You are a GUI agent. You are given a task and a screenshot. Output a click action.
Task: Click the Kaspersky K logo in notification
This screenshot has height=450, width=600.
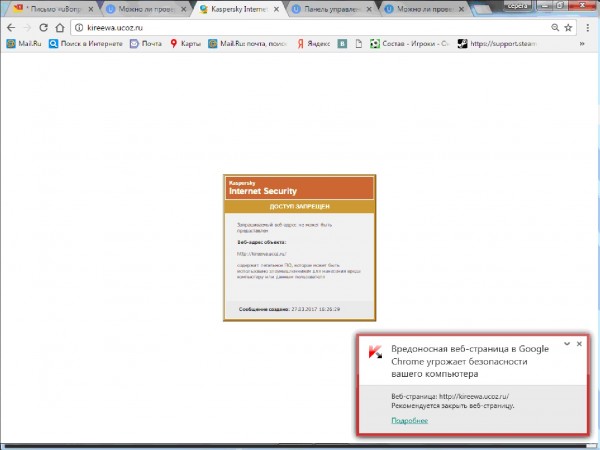point(375,352)
